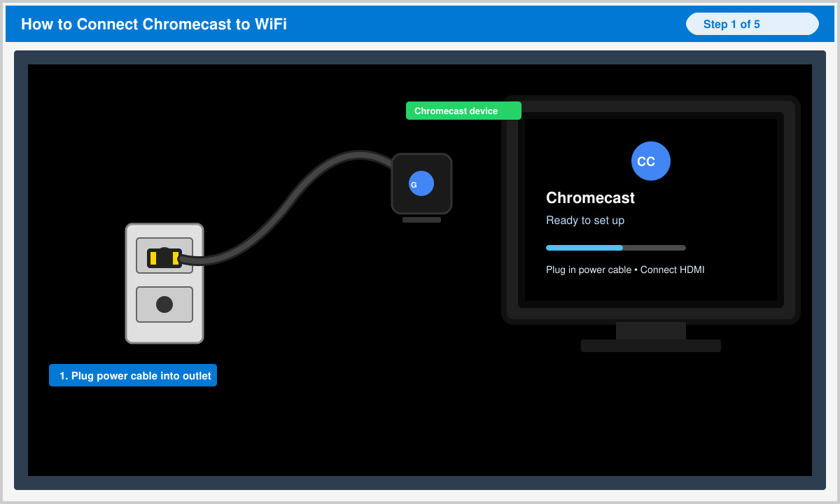
Task: Click the CC avatar on the TV screen
Action: click(651, 161)
